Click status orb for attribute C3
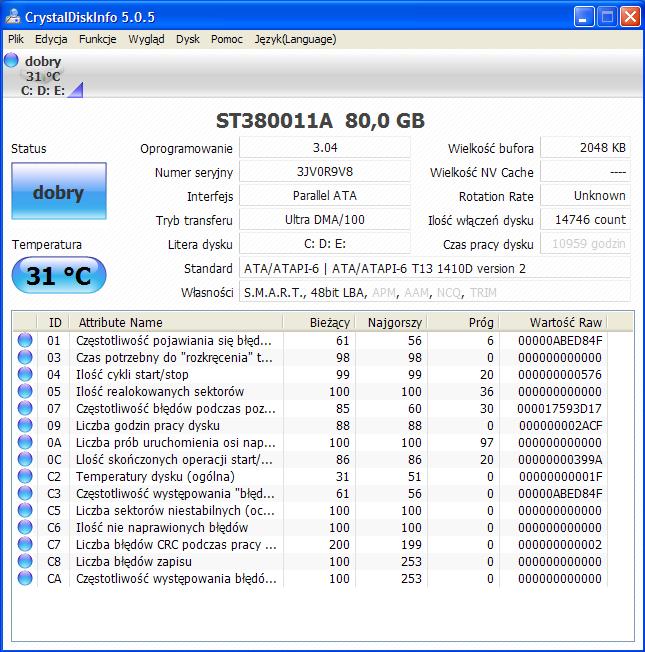Screen dimensions: 645x652 25,494
